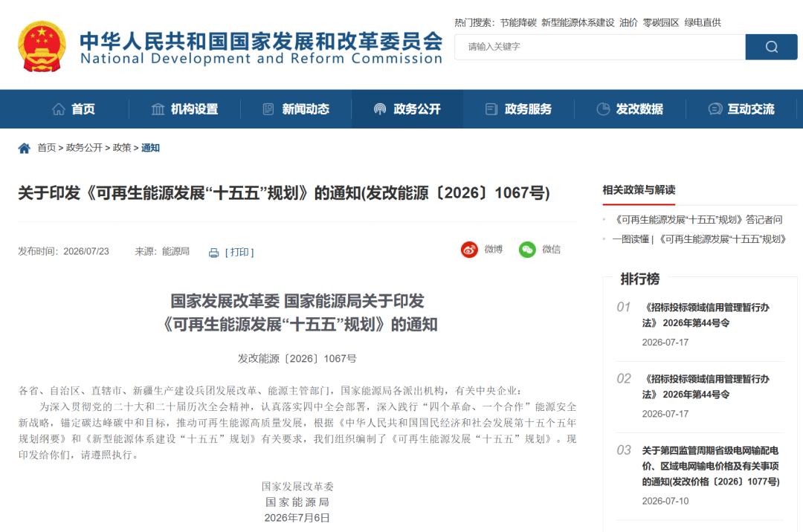The image size is (803, 532).
Task: Click the 中华人民共和国国家发展和改革委员会 site title
Action: [261, 41]
